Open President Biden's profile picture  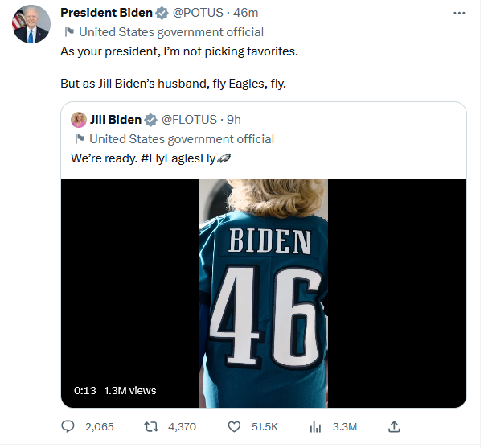[x=31, y=24]
